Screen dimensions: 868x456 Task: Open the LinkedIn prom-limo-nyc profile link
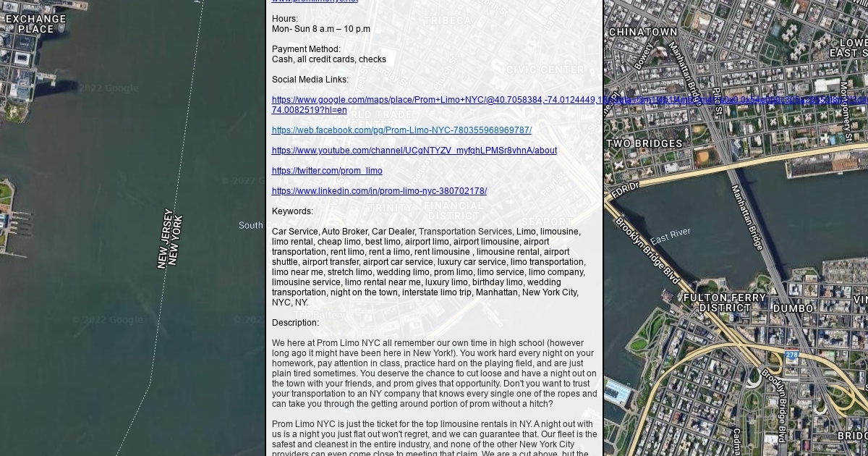[379, 191]
